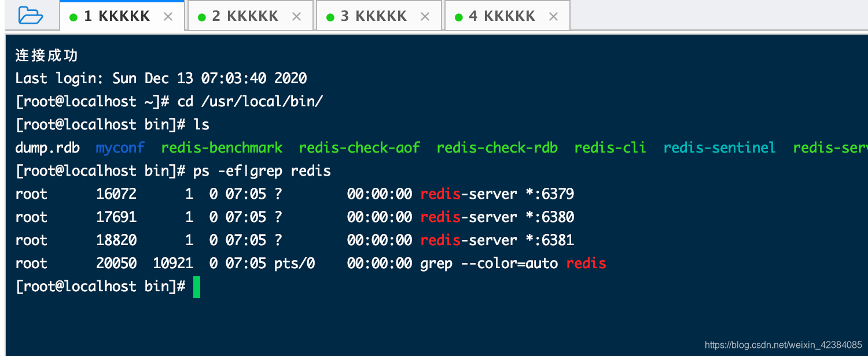The width and height of the screenshot is (868, 356).
Task: Click redis-sentinel in the listing
Action: point(719,148)
